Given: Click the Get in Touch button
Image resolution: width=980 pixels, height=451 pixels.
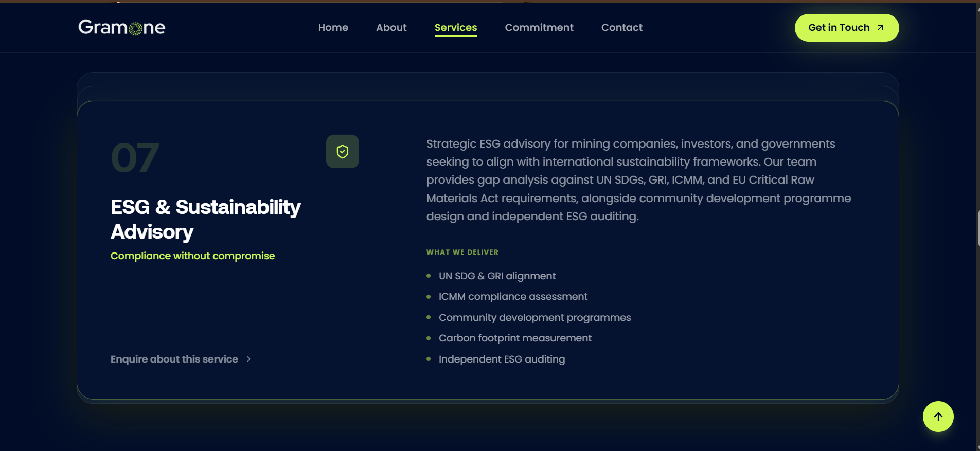Looking at the screenshot, I should tap(847, 28).
